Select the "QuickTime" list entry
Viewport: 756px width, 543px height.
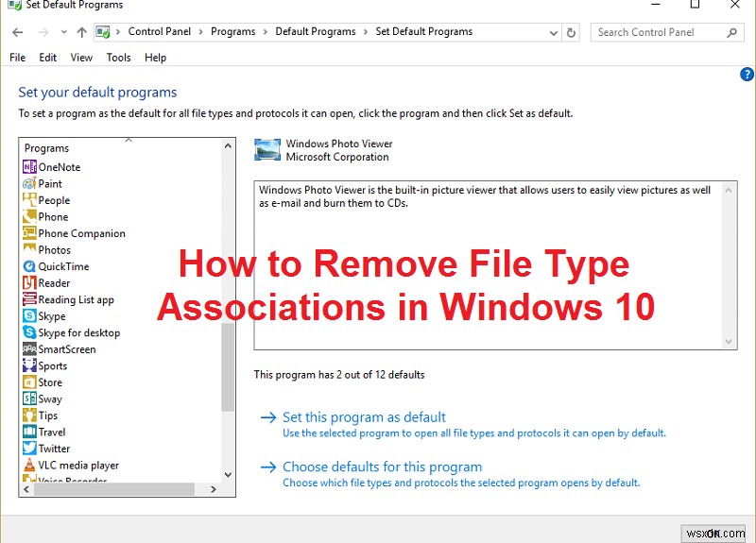coord(63,266)
